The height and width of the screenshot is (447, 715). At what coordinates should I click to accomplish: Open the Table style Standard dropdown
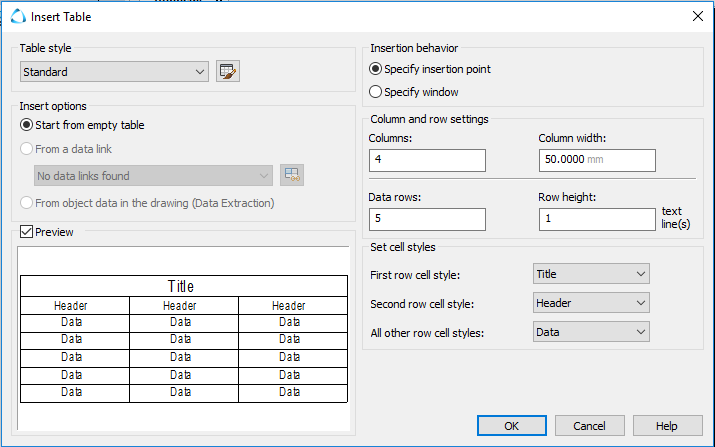[114, 72]
